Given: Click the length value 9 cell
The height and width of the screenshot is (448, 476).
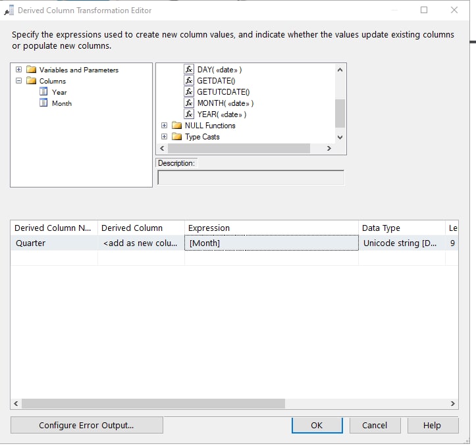Looking at the screenshot, I should [452, 243].
